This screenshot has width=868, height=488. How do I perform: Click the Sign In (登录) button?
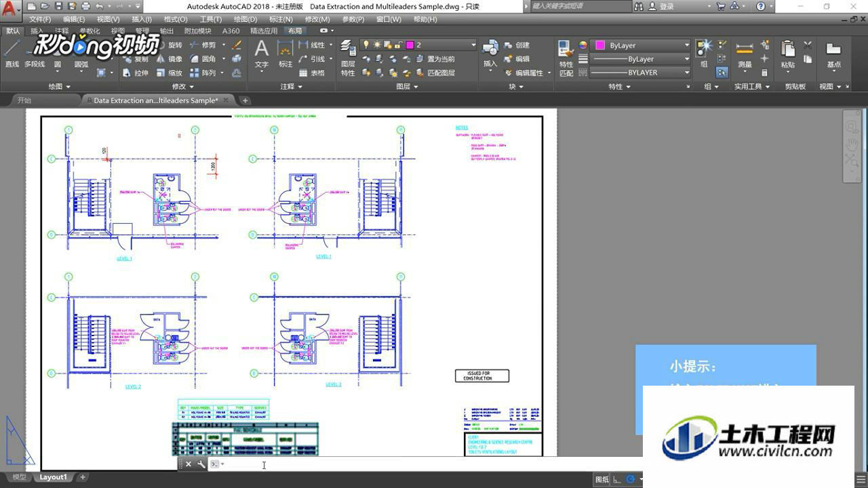660,6
